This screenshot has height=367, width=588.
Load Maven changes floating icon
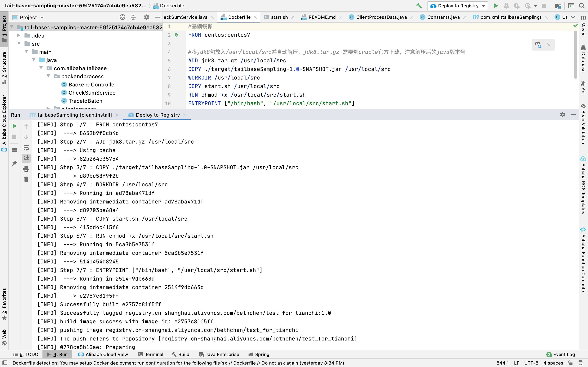coord(538,45)
